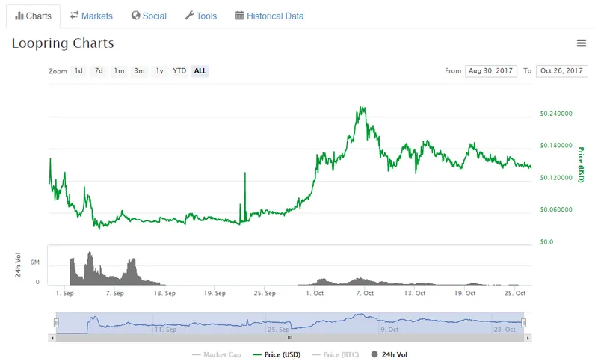Click the 7. Sep date label

(115, 294)
